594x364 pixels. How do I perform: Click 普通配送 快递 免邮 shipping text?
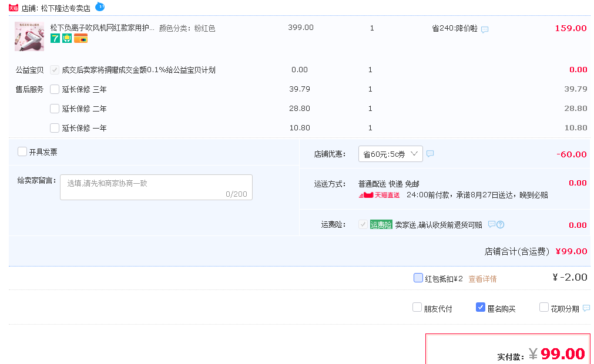point(389,184)
